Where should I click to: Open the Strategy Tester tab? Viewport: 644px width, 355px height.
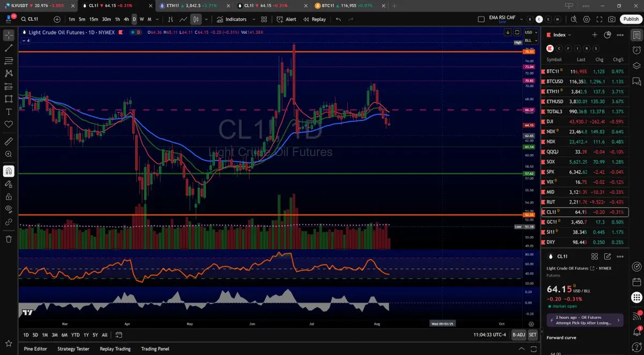pos(73,349)
